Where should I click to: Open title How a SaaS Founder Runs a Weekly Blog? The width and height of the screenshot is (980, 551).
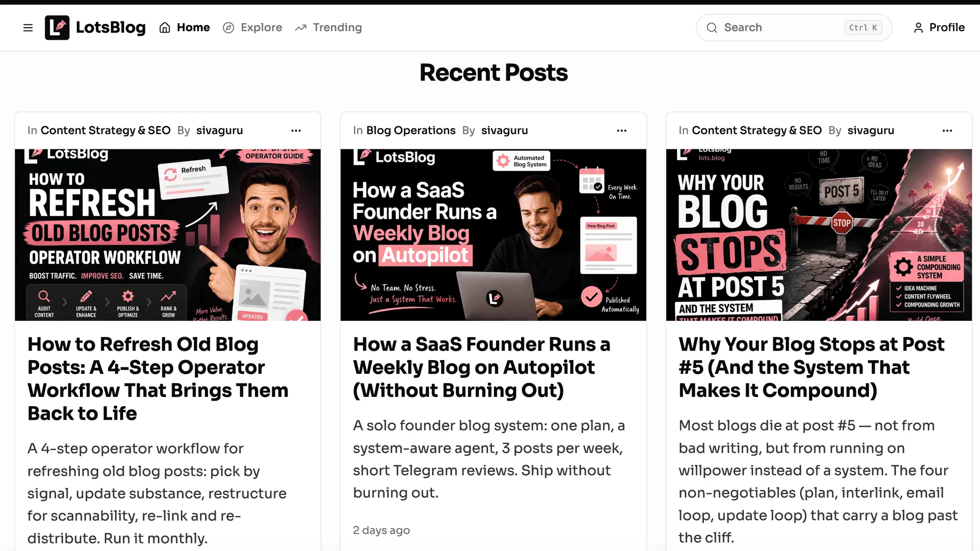pos(482,367)
